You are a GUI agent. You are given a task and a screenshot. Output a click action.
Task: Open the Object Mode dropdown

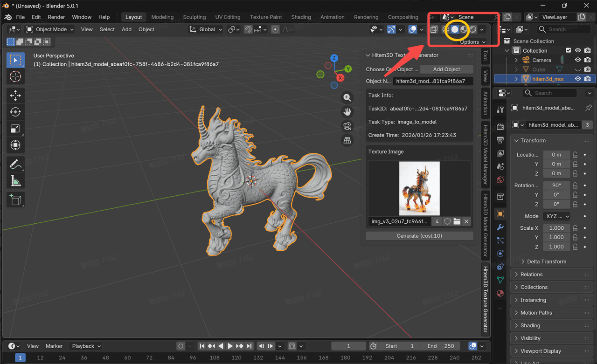tap(50, 29)
